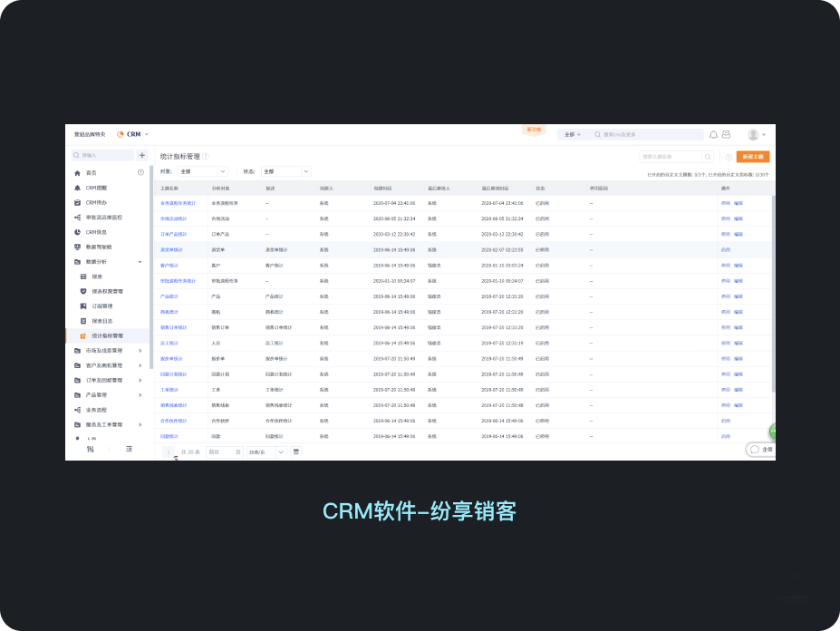Click the help icon beside 首页
This screenshot has height=631, width=840.
coord(140,172)
